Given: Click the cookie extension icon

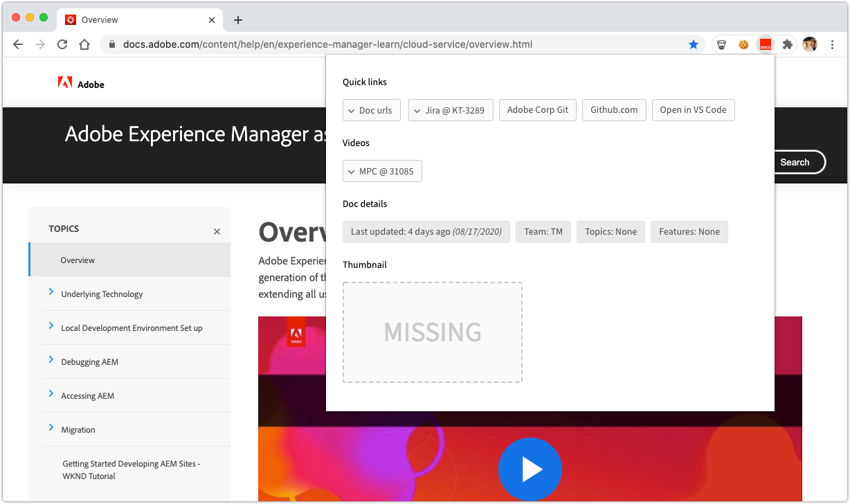Looking at the screenshot, I should 743,44.
